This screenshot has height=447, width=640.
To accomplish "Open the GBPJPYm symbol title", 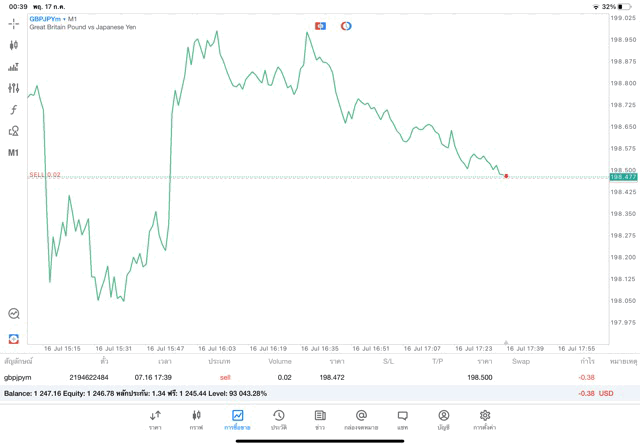I will [50, 19].
